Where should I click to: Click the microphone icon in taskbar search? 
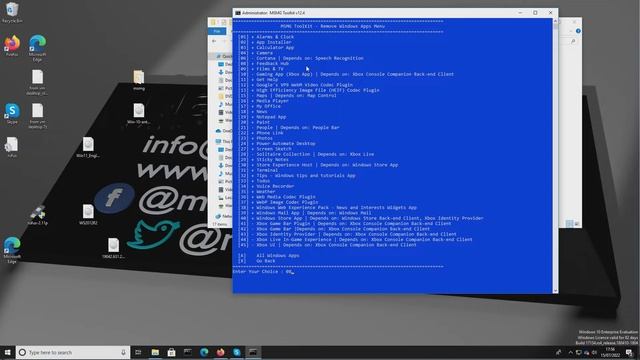tap(123, 352)
